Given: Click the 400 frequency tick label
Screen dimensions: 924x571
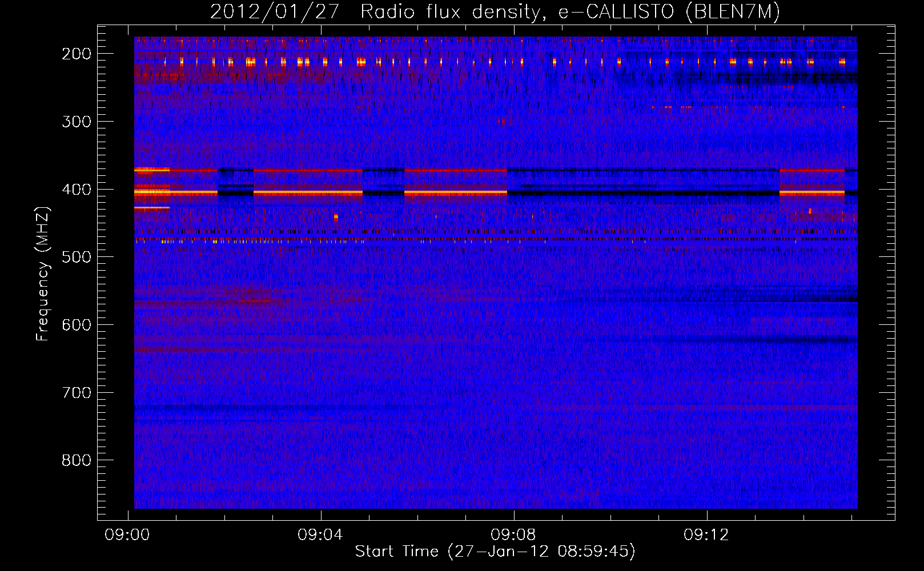Looking at the screenshot, I should 77,190.
